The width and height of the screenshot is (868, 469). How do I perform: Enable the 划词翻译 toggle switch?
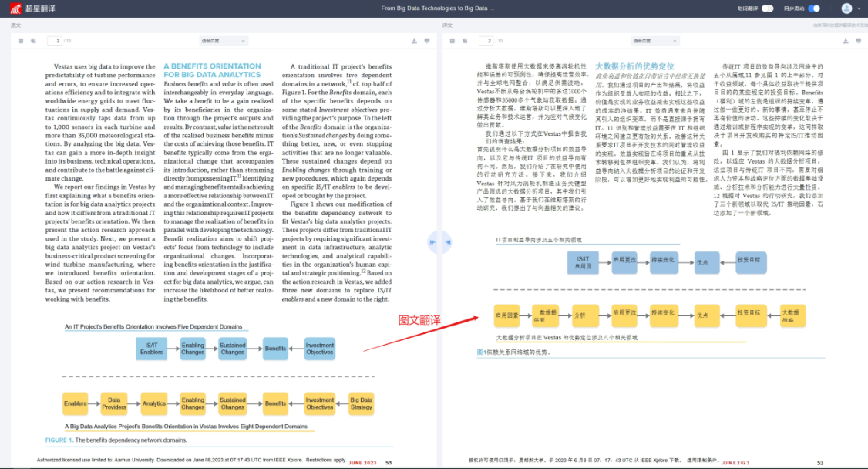click(767, 8)
